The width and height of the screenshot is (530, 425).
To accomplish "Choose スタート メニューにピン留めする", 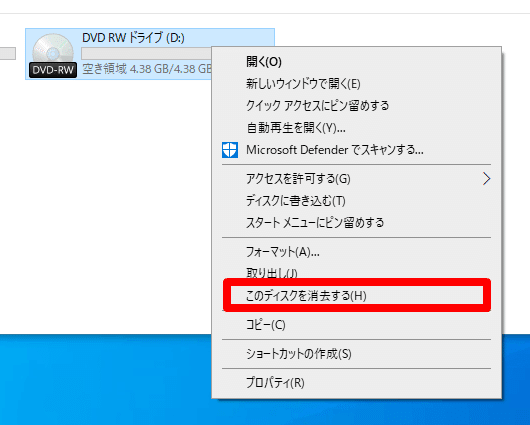I will tap(356, 222).
